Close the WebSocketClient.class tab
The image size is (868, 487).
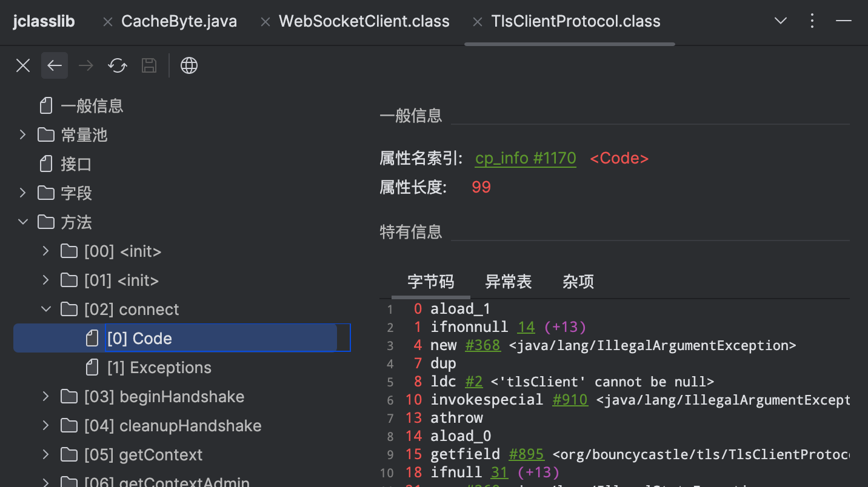(265, 22)
